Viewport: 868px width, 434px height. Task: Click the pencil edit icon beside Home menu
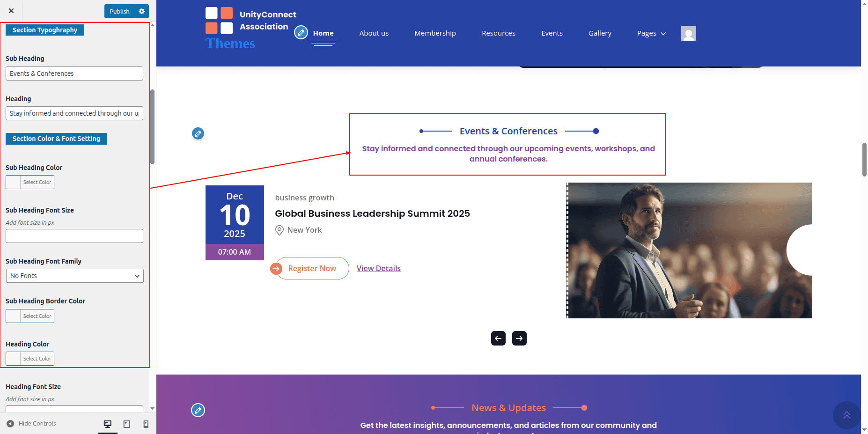point(301,33)
